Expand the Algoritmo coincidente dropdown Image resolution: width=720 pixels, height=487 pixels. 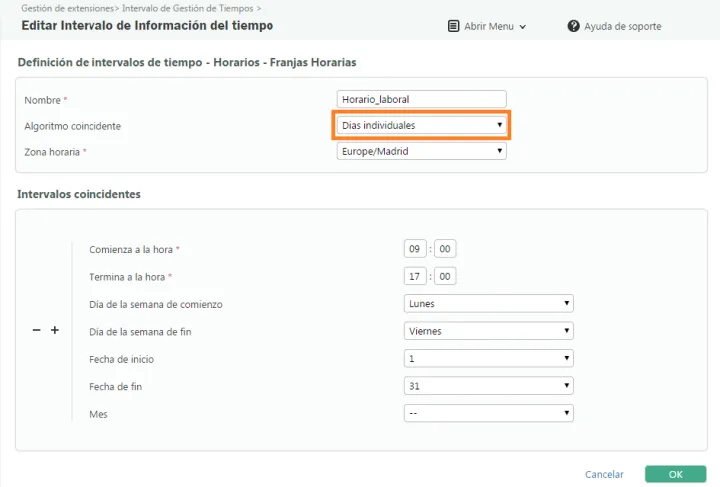[422, 125]
